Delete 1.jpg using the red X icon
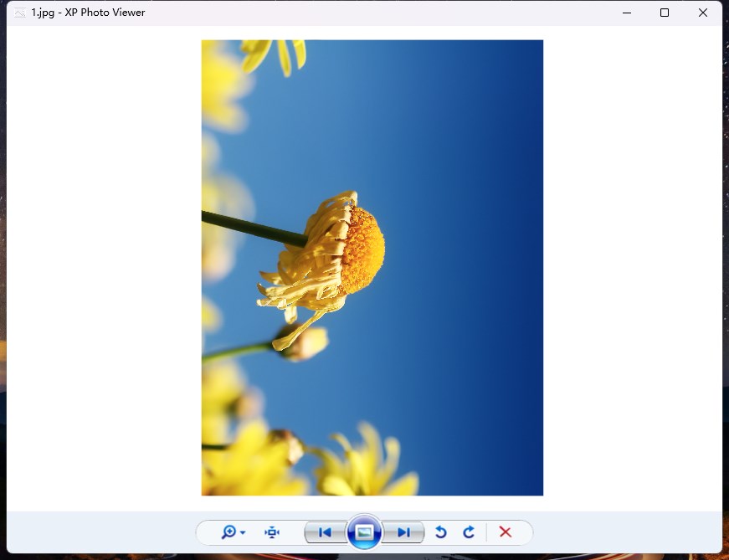Viewport: 729px width, 560px height. pyautogui.click(x=506, y=532)
